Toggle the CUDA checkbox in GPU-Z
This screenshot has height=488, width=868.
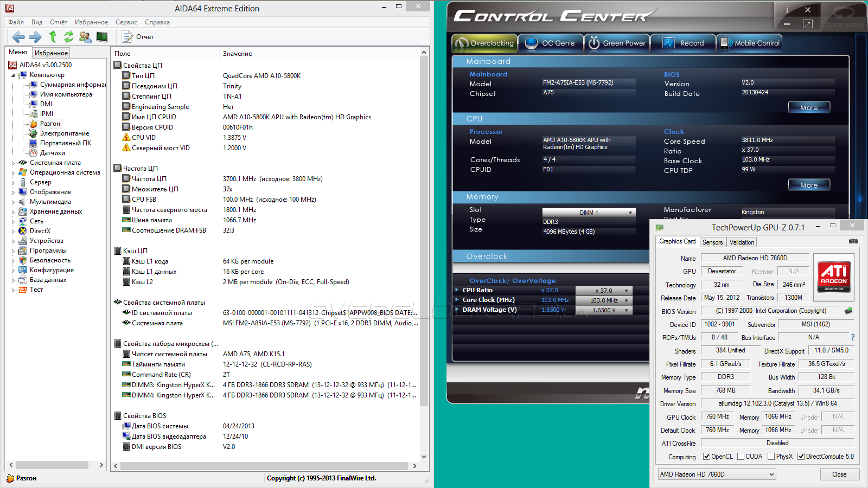[x=741, y=457]
